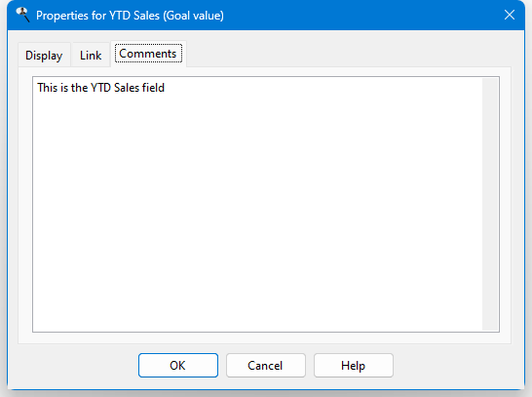This screenshot has height=397, width=532.
Task: Open the Help button for this dialog
Action: click(x=353, y=366)
